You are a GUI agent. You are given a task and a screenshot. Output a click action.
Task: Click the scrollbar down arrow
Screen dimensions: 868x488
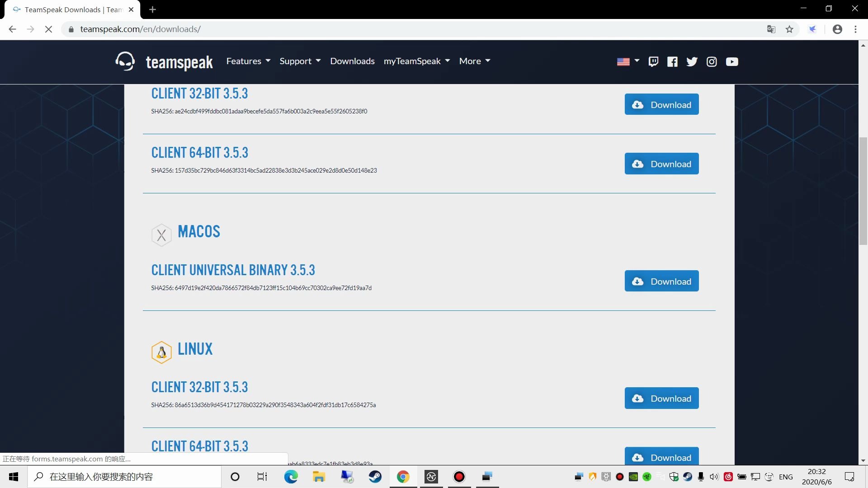coord(863,460)
